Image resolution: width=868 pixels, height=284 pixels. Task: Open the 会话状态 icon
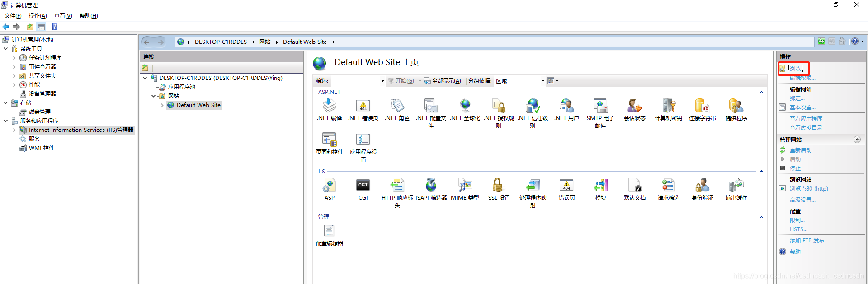(634, 106)
